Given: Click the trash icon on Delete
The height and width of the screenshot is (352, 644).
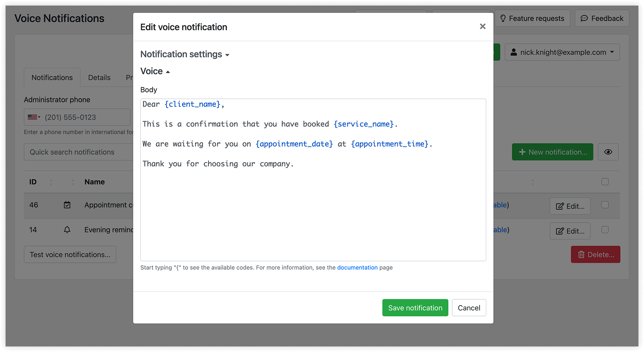Looking at the screenshot, I should coord(581,254).
